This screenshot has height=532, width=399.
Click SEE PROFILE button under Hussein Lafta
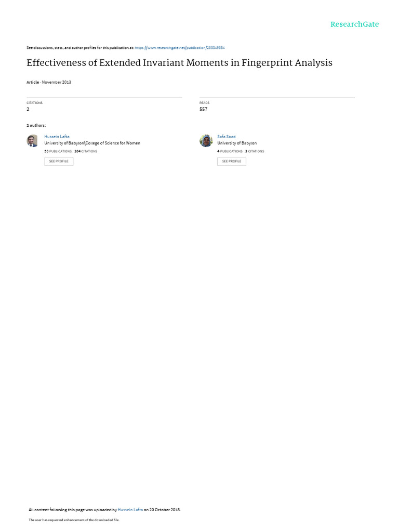[x=59, y=161]
